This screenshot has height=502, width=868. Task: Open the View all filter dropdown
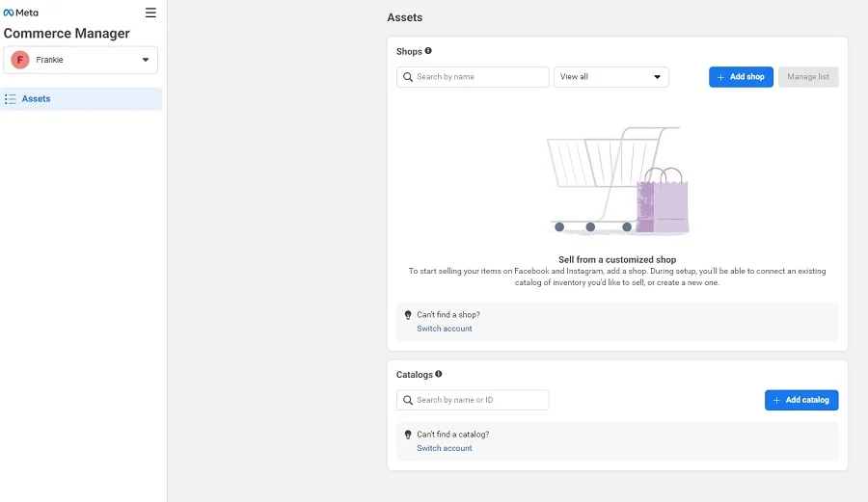[x=610, y=77]
